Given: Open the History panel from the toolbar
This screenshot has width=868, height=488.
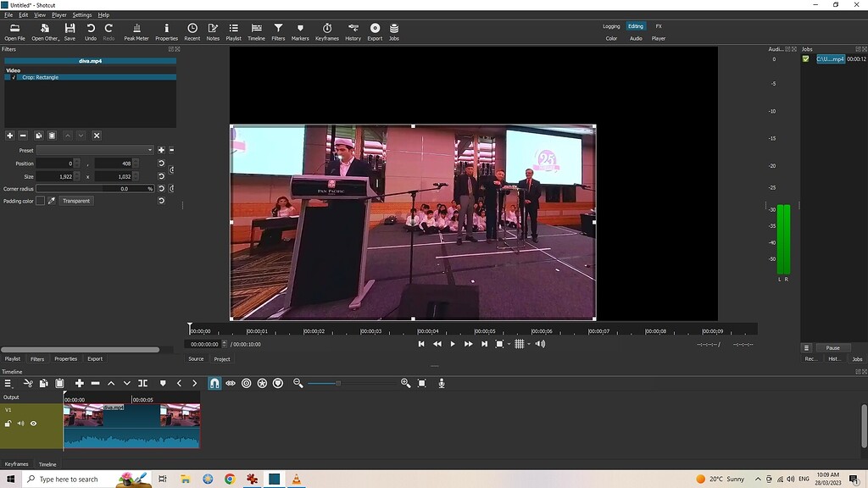Looking at the screenshot, I should (353, 31).
